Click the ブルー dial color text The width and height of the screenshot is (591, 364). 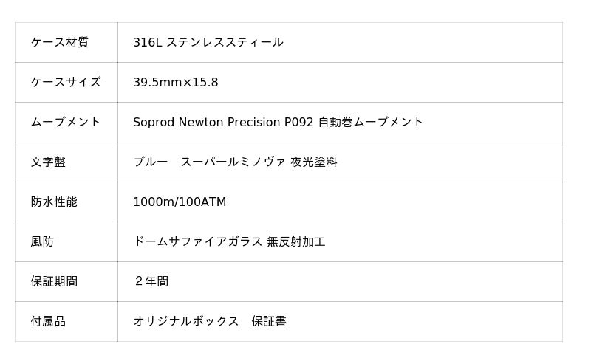[151, 162]
